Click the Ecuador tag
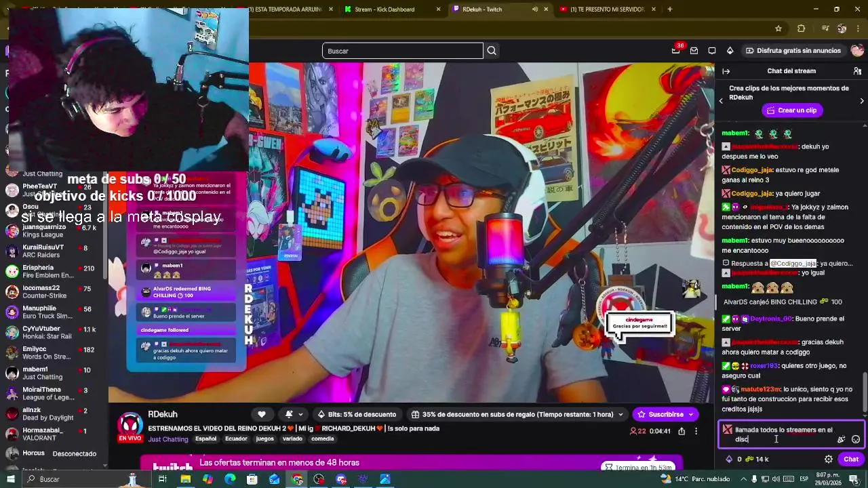 coord(236,439)
